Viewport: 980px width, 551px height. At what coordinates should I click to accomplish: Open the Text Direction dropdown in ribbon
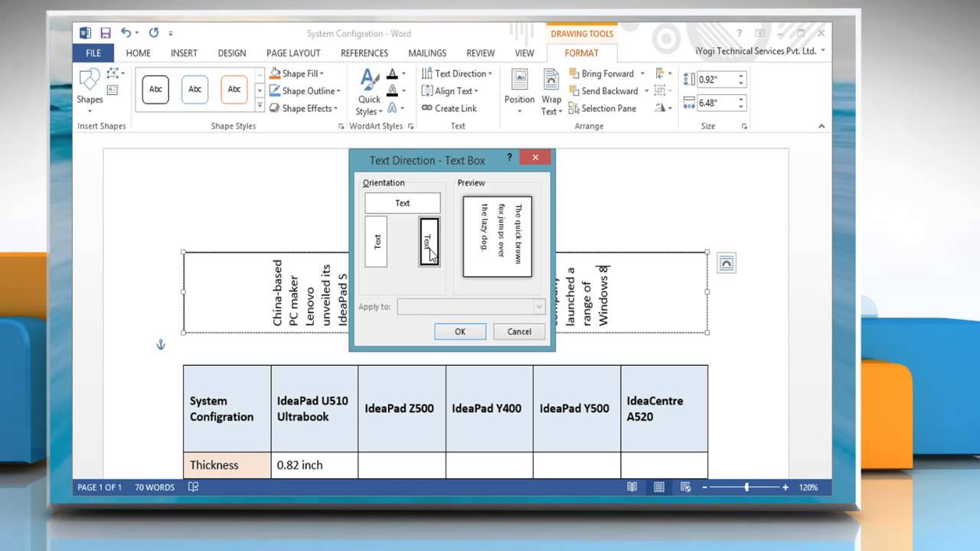[x=456, y=73]
